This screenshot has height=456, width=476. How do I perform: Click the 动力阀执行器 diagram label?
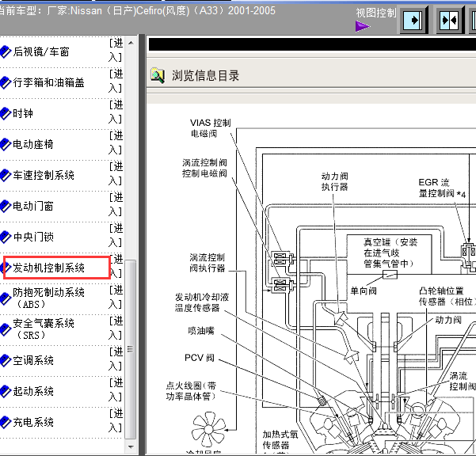click(334, 181)
